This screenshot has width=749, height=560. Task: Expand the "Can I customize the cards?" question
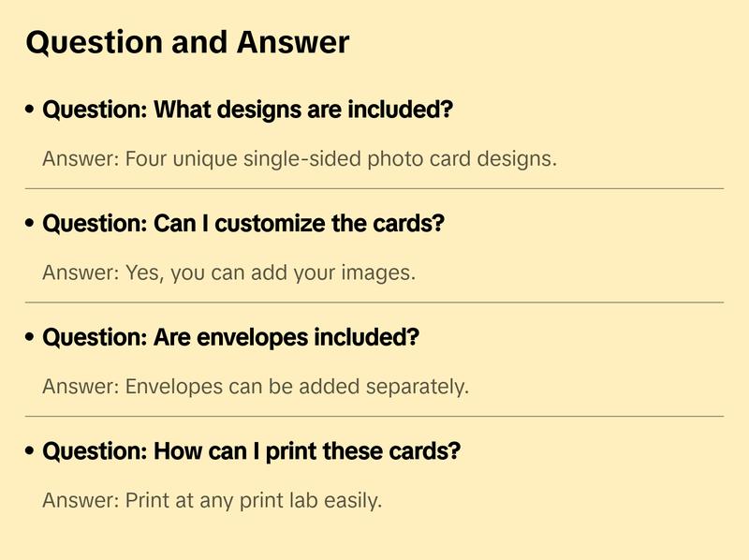tap(243, 225)
